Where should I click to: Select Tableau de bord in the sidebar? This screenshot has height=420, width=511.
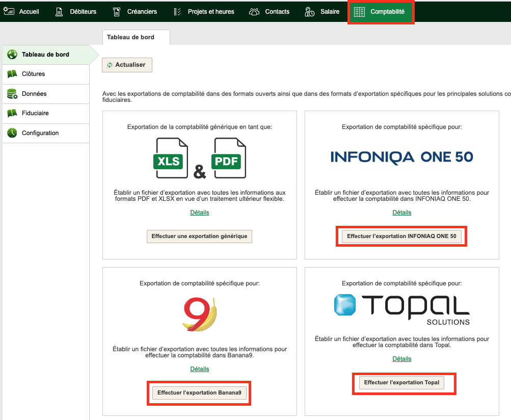46,55
